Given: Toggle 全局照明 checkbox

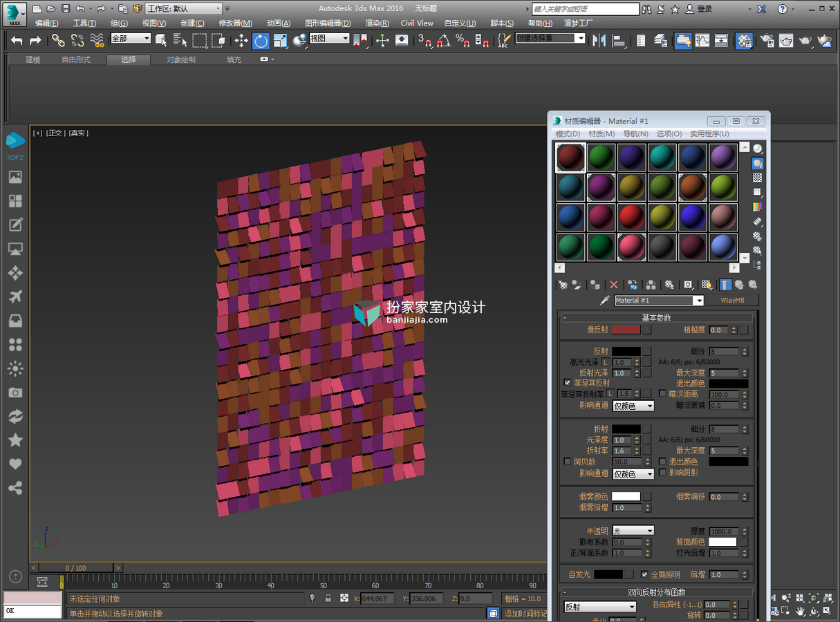Looking at the screenshot, I should pos(644,574).
